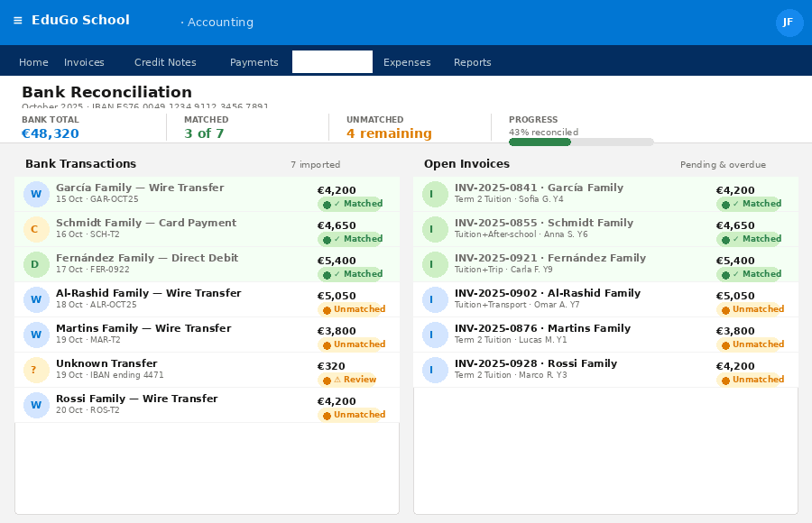Select the Rossi Family wire transfer icon
Screen dimensions: 812x523
[36, 406]
